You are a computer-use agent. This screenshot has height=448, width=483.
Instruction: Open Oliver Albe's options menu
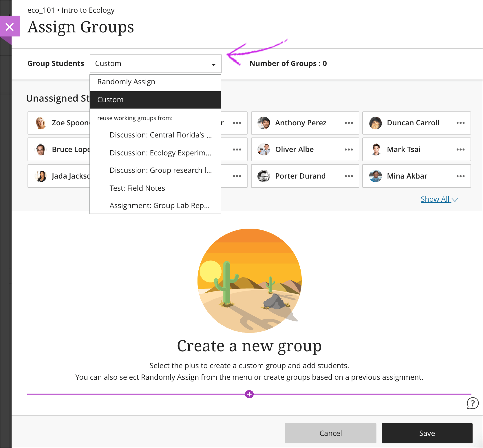349,149
